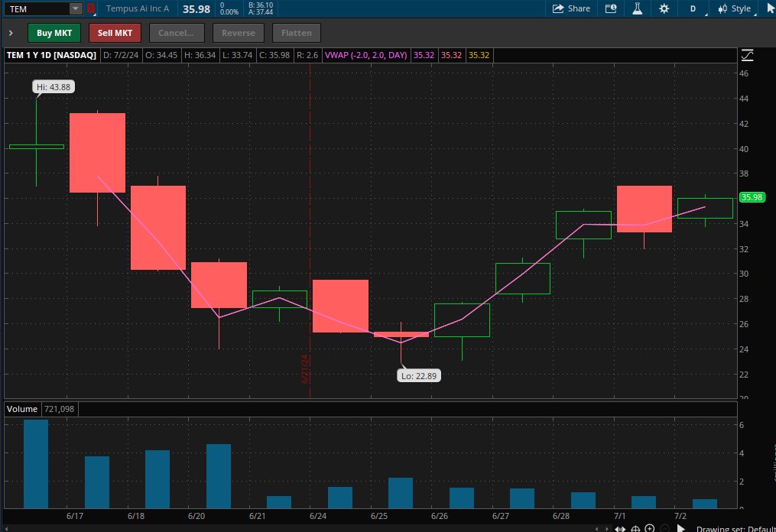
Task: Click the chart scroll left arrow
Action: coord(597,529)
